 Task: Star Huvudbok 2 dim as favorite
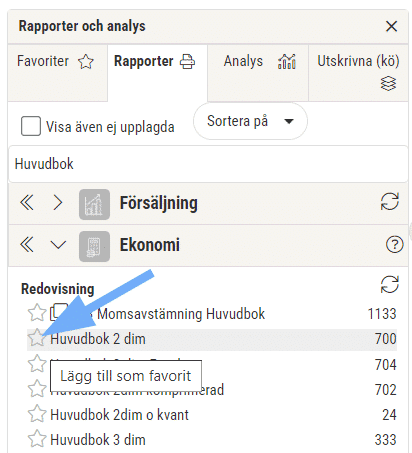click(37, 338)
